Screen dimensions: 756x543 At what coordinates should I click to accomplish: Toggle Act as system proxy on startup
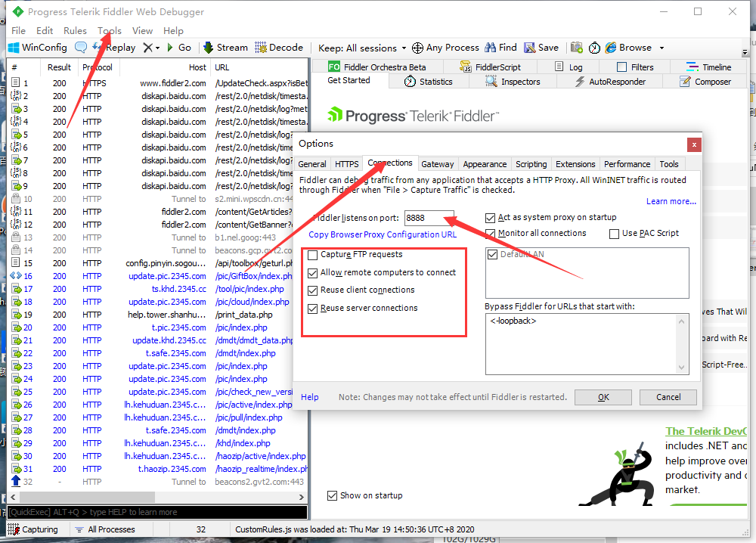pos(491,218)
